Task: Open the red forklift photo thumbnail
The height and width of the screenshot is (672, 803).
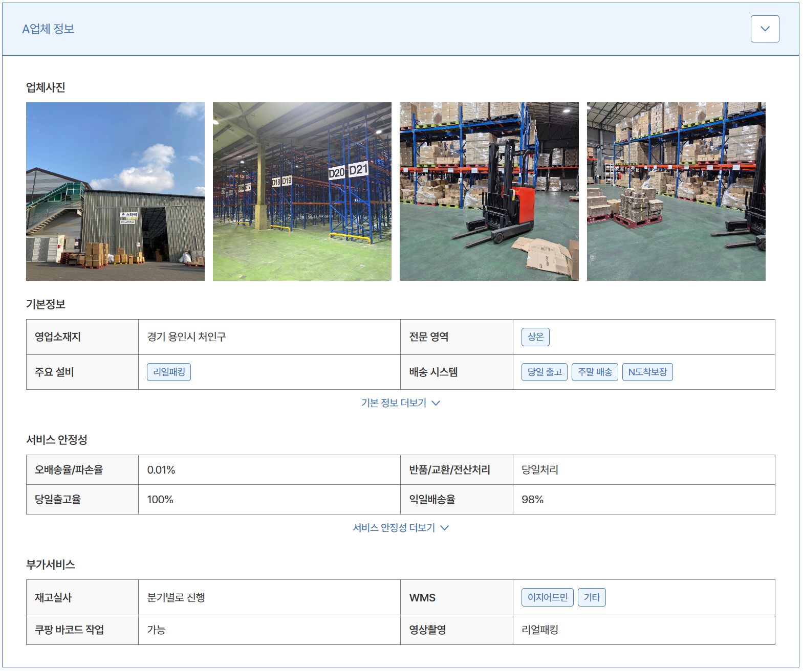Action: [489, 191]
